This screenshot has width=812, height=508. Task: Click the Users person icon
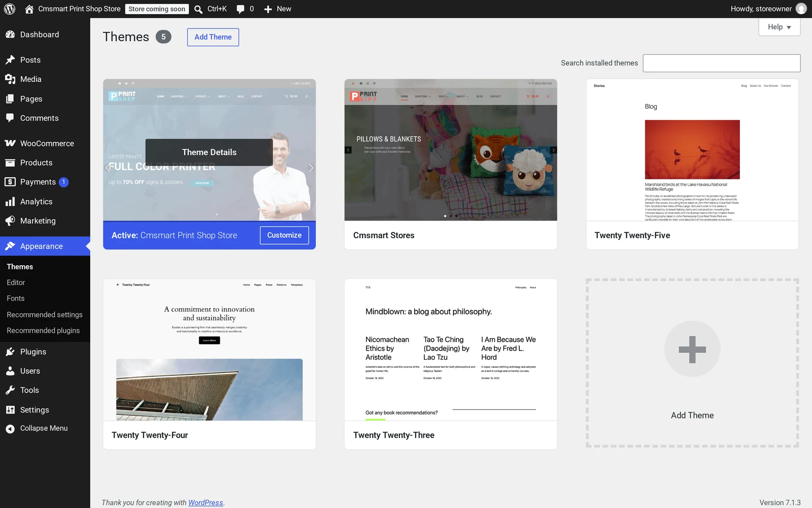click(x=10, y=371)
